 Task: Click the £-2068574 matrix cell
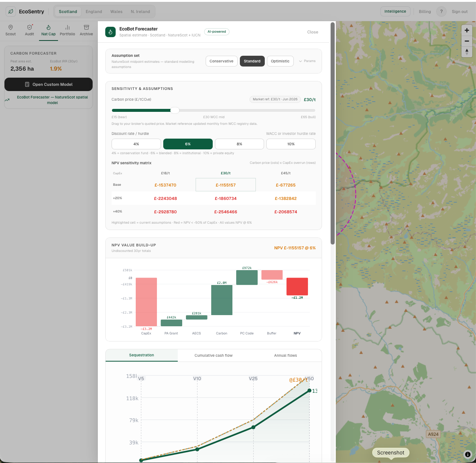pos(286,212)
